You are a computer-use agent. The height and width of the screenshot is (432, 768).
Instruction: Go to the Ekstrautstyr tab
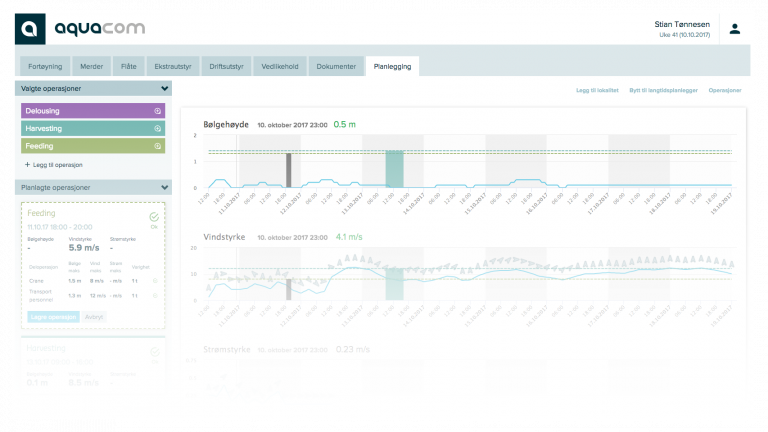click(x=173, y=67)
